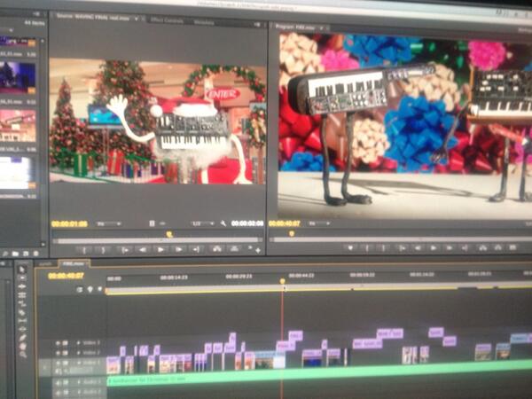The image size is (532, 399).
Task: Click the Insert button in Source monitor
Action: (216, 250)
